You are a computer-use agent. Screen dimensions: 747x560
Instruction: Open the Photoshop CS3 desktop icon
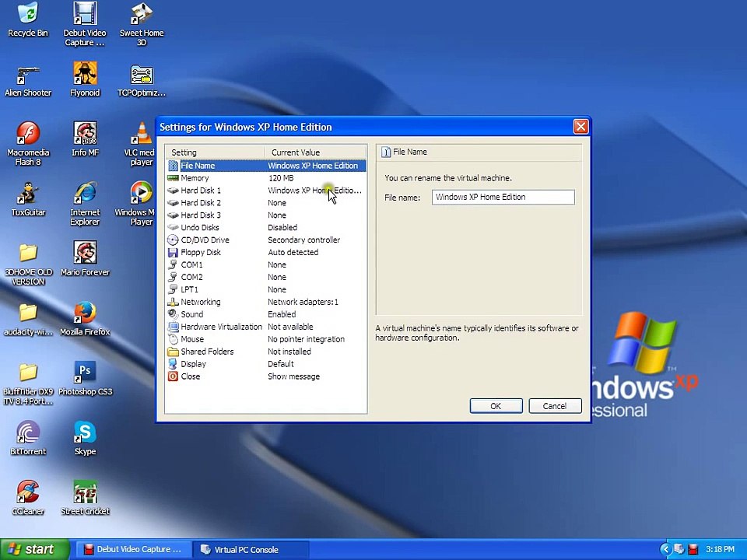pos(86,379)
